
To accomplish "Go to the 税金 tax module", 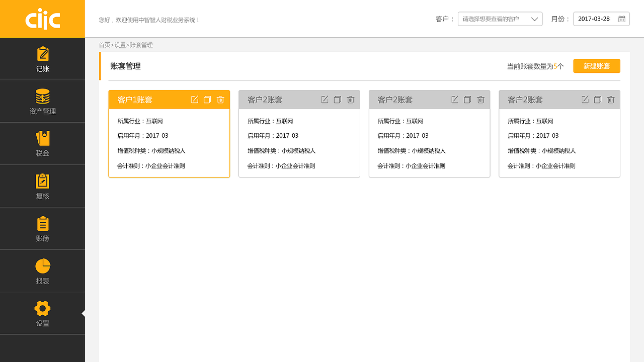I will point(42,144).
